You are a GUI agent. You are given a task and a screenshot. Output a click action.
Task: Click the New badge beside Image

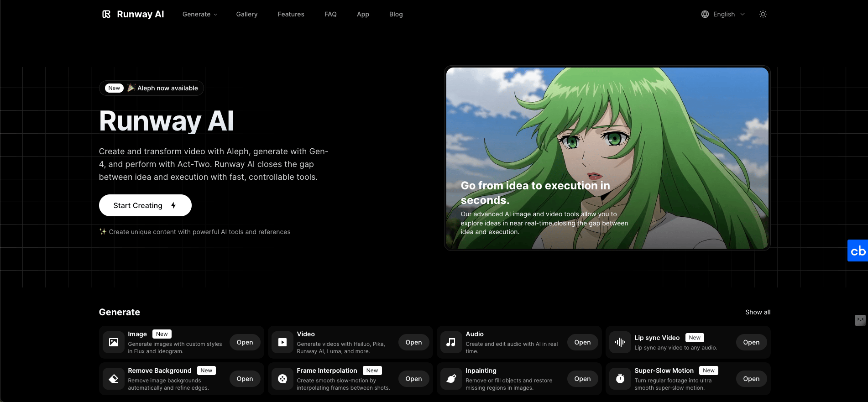pos(162,334)
